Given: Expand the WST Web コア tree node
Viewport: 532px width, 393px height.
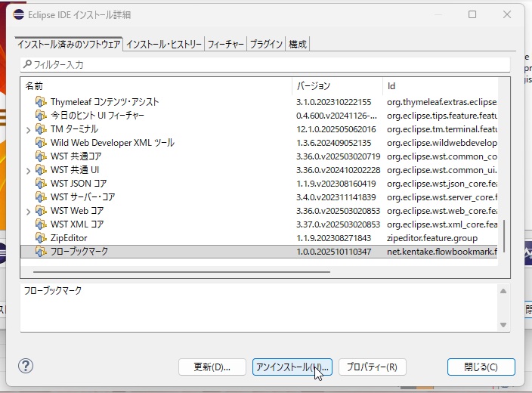Looking at the screenshot, I should pyautogui.click(x=28, y=211).
